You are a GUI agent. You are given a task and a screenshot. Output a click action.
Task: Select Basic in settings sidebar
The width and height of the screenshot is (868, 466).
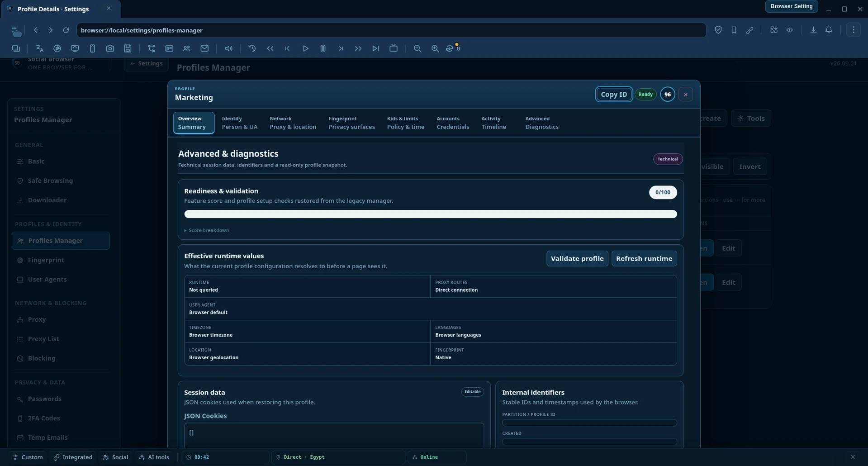(61, 161)
